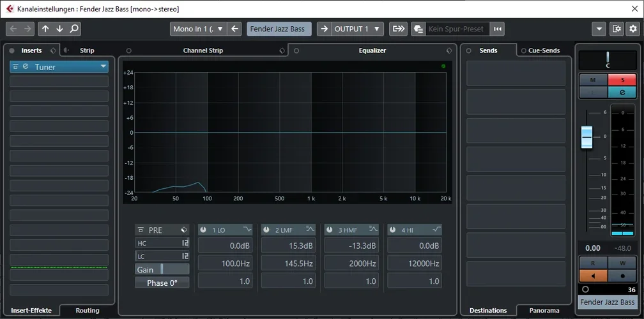
Task: Click the pan control at top of fader section
Action: (x=608, y=60)
